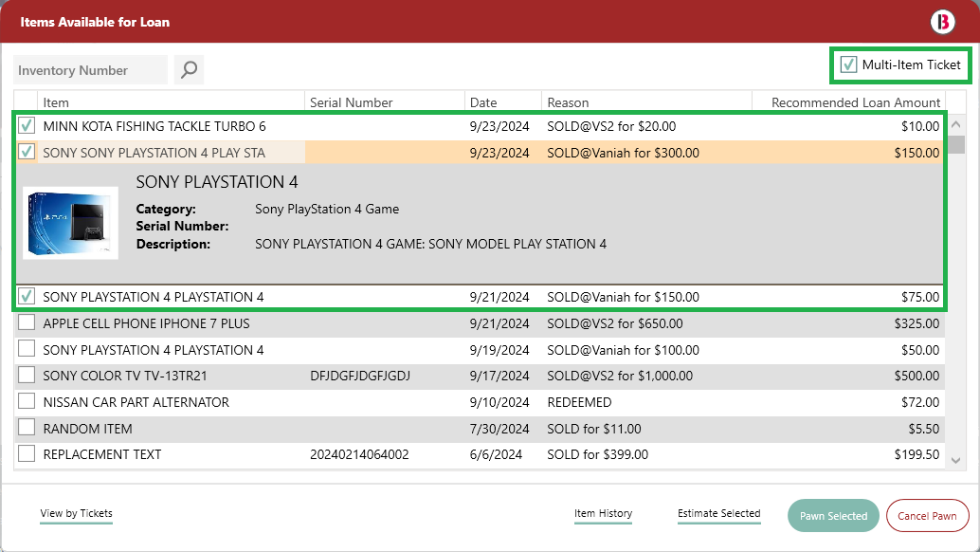Select the MINN KOTA FISHING TACKLE TURBO 6 row
The height and width of the screenshot is (552, 980).
[480, 126]
